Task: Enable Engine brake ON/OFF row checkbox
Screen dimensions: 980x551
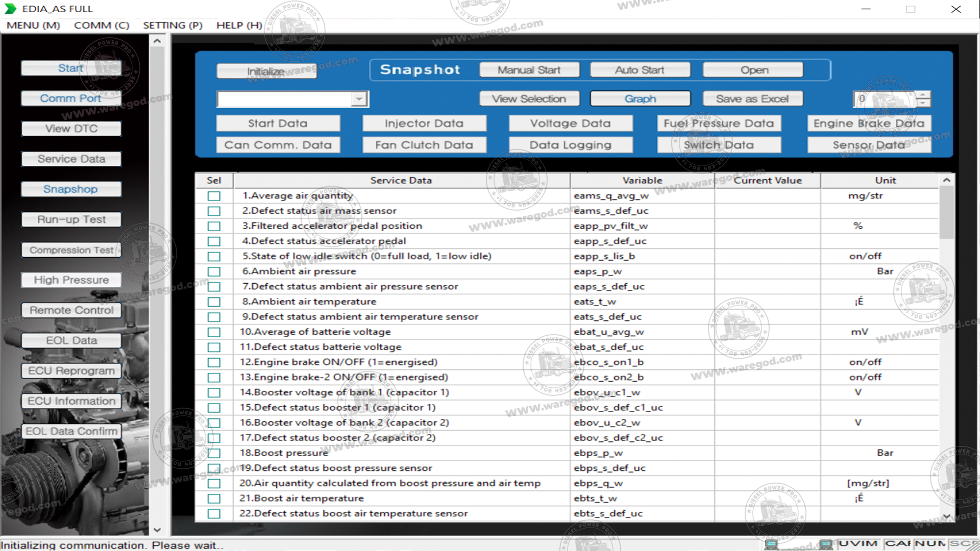Action: coord(214,362)
